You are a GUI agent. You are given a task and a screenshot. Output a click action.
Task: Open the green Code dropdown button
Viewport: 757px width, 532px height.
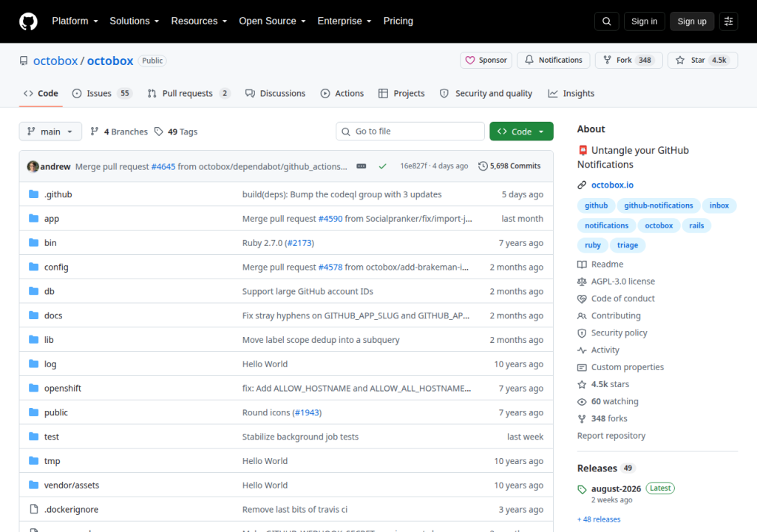521,132
